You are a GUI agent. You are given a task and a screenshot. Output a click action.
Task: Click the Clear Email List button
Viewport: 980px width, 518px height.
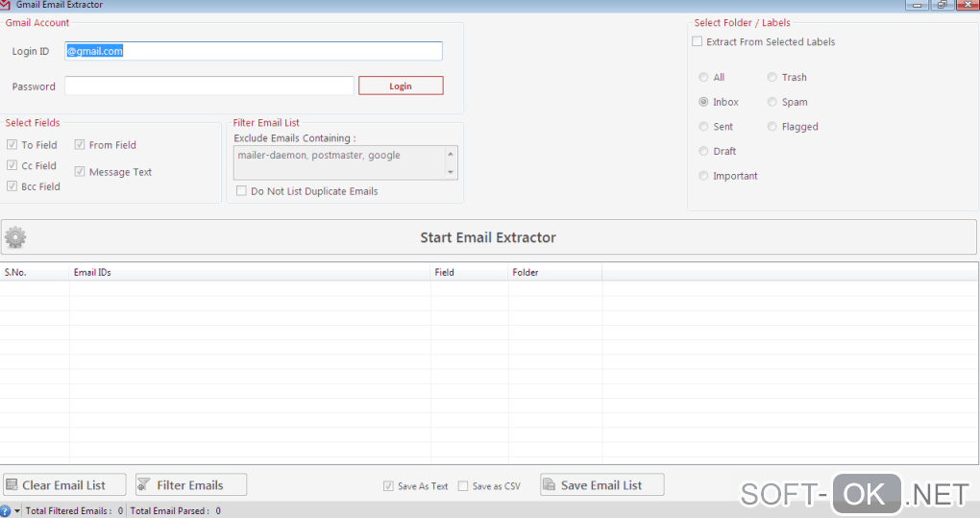[x=64, y=485]
